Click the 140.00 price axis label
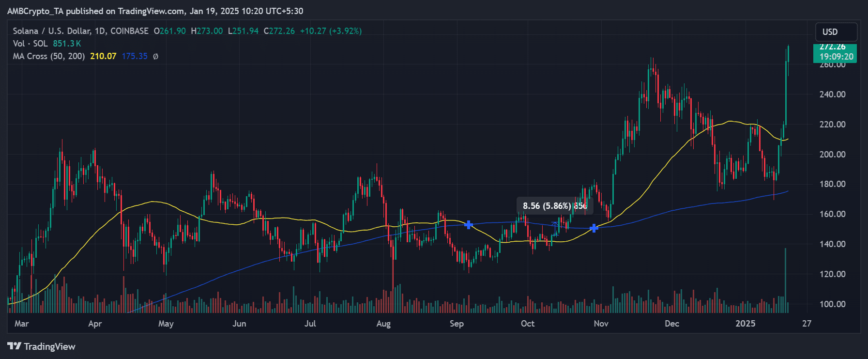The height and width of the screenshot is (359, 868). click(832, 244)
